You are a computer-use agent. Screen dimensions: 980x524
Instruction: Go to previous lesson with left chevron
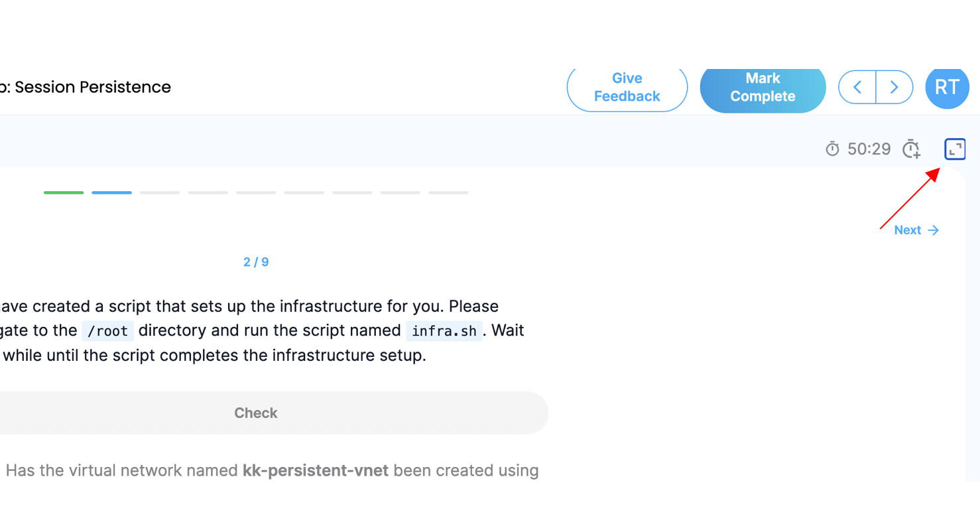(x=857, y=87)
